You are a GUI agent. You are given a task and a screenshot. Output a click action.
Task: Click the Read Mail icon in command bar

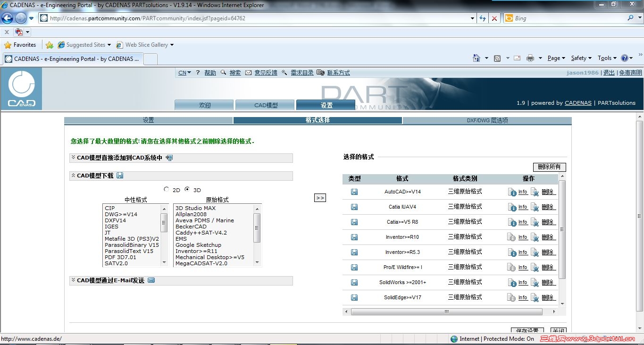point(517,58)
